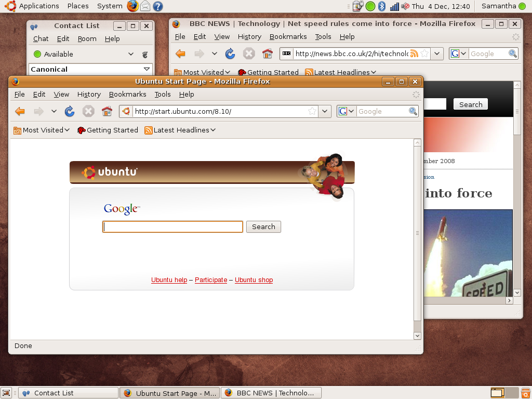Image resolution: width=532 pixels, height=399 pixels.
Task: Open the Bluetooth icon in system tray
Action: point(382,6)
